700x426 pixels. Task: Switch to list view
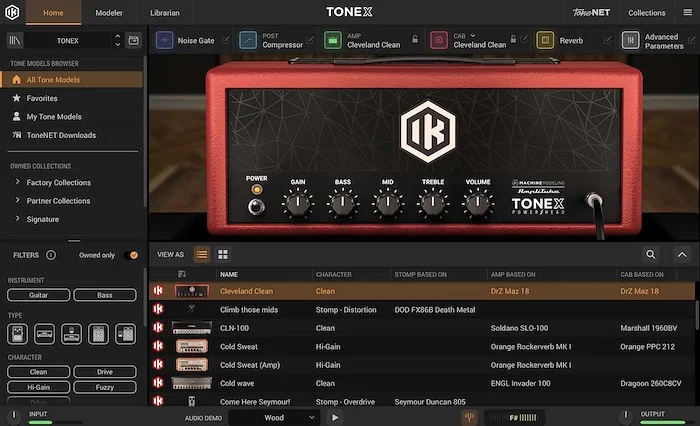tap(202, 255)
